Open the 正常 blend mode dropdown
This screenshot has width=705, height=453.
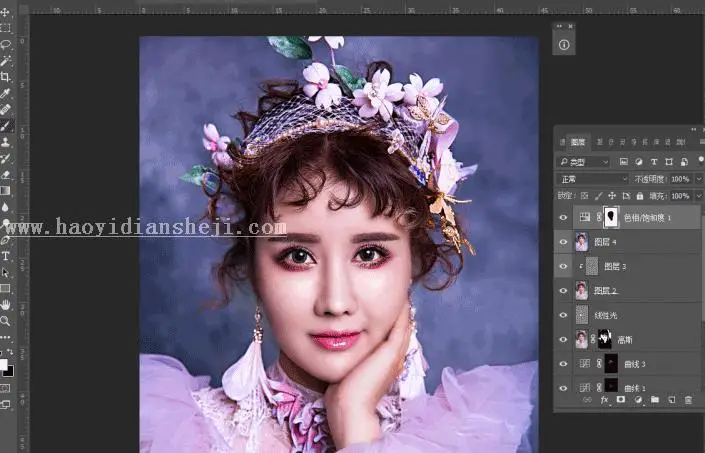pos(592,179)
